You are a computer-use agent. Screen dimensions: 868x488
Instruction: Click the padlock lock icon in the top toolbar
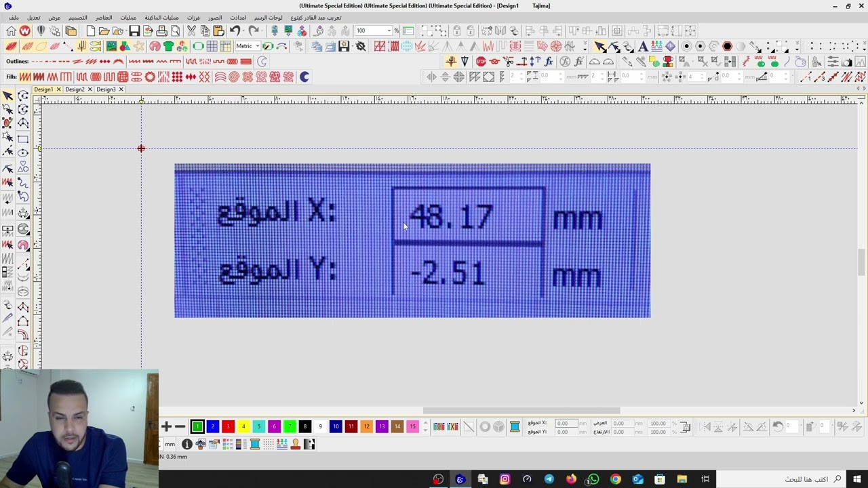pos(456,30)
